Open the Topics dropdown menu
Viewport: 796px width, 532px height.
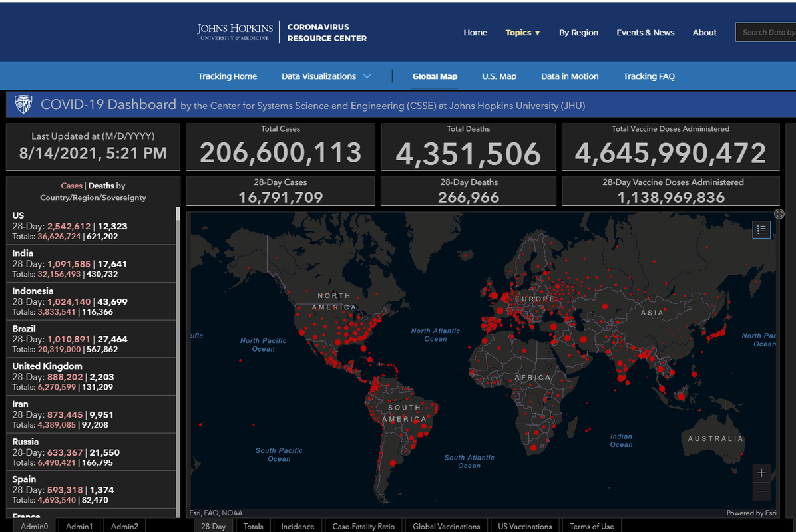point(522,33)
